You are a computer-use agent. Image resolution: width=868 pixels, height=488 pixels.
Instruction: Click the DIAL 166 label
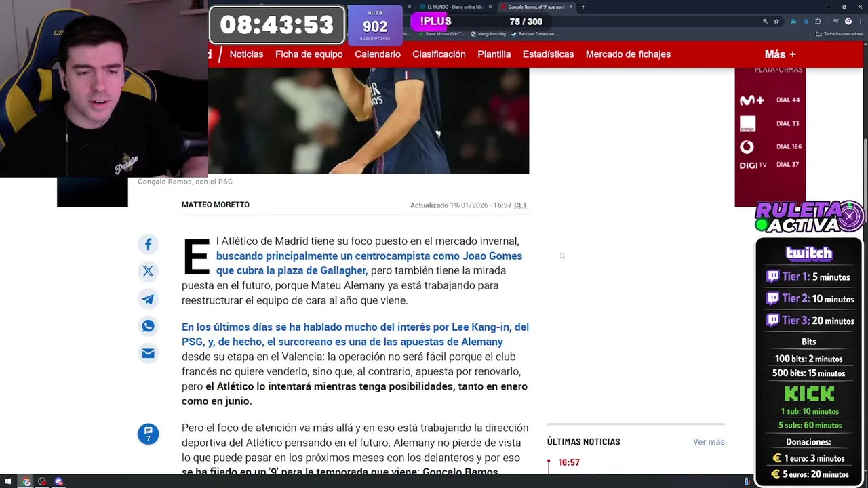click(789, 146)
